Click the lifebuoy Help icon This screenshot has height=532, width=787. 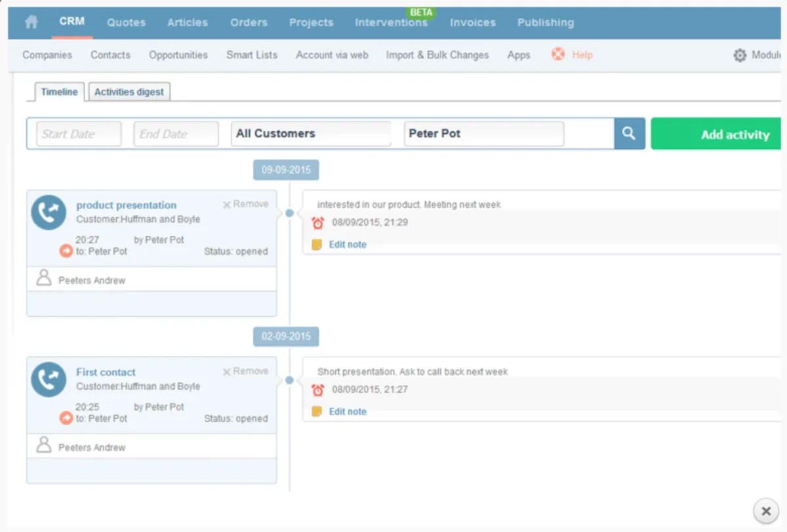coord(558,55)
